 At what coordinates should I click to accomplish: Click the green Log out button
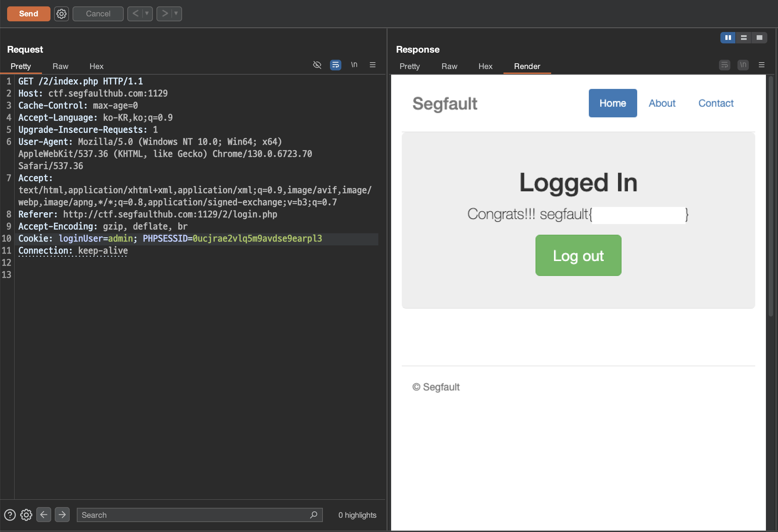coord(578,255)
